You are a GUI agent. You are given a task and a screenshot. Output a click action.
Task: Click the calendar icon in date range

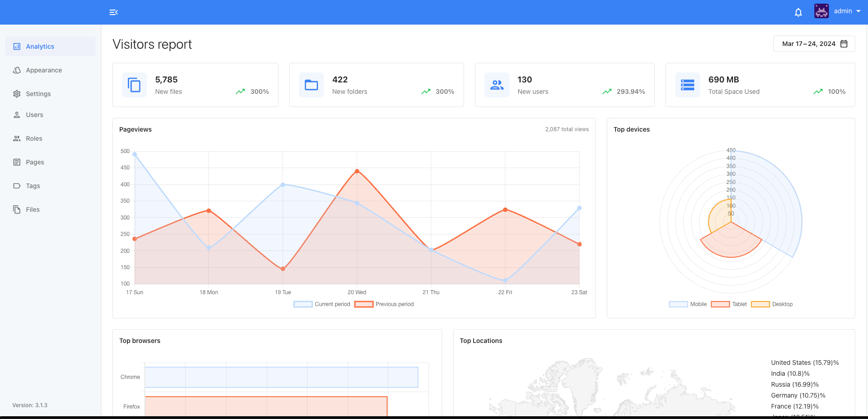pos(844,44)
